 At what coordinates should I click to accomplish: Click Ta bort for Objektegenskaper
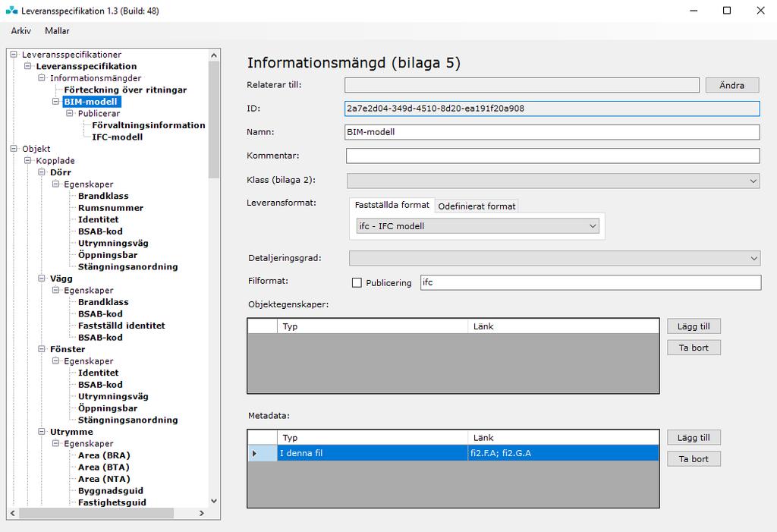click(x=694, y=348)
